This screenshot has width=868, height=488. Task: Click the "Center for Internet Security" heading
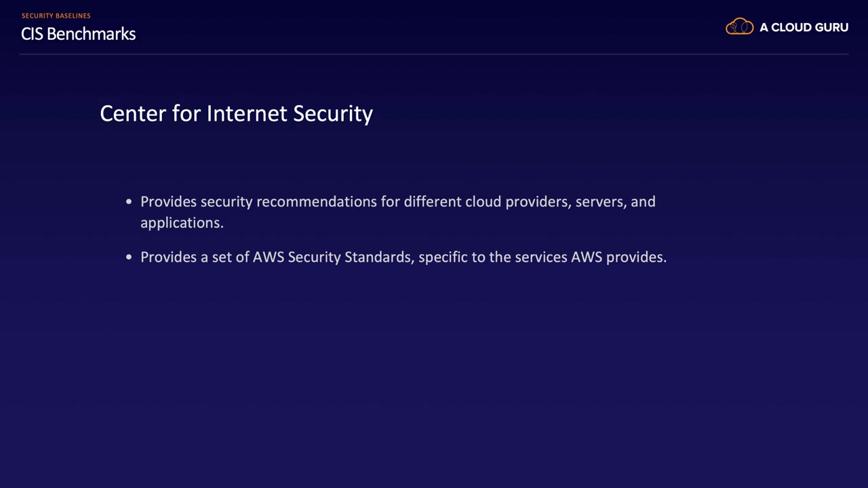(236, 113)
